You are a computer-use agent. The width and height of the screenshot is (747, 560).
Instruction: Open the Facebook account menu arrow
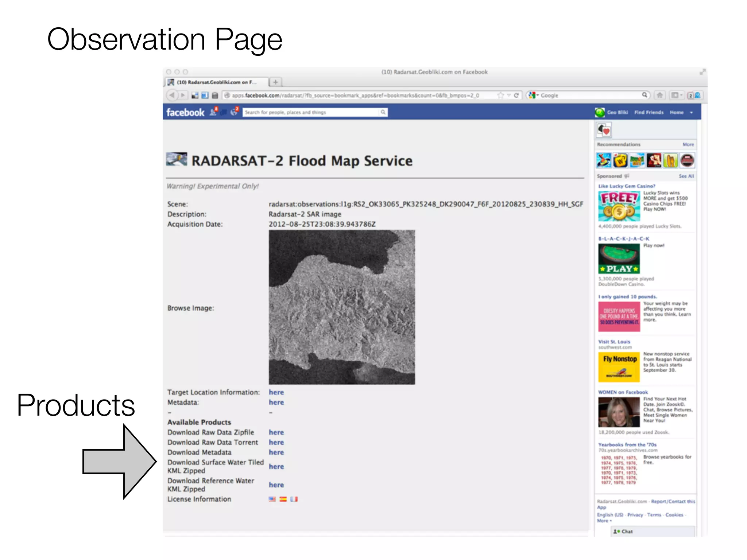point(691,113)
